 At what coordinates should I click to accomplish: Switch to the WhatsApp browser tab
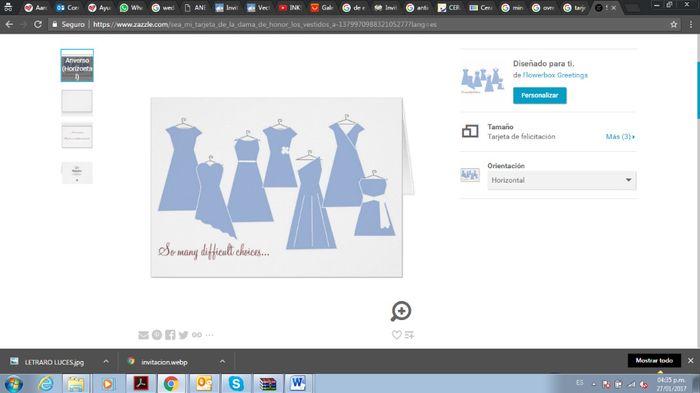tap(131, 8)
